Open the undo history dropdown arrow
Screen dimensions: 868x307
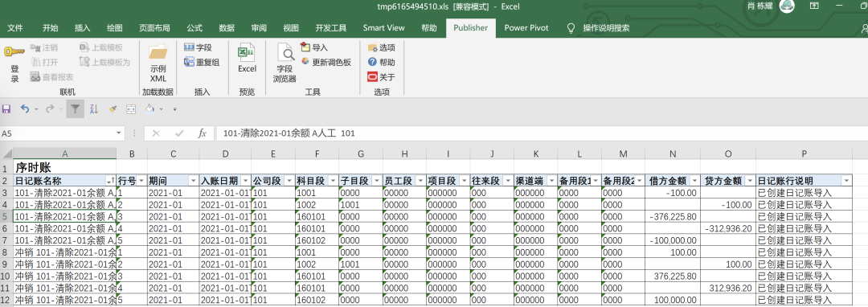pyautogui.click(x=36, y=109)
